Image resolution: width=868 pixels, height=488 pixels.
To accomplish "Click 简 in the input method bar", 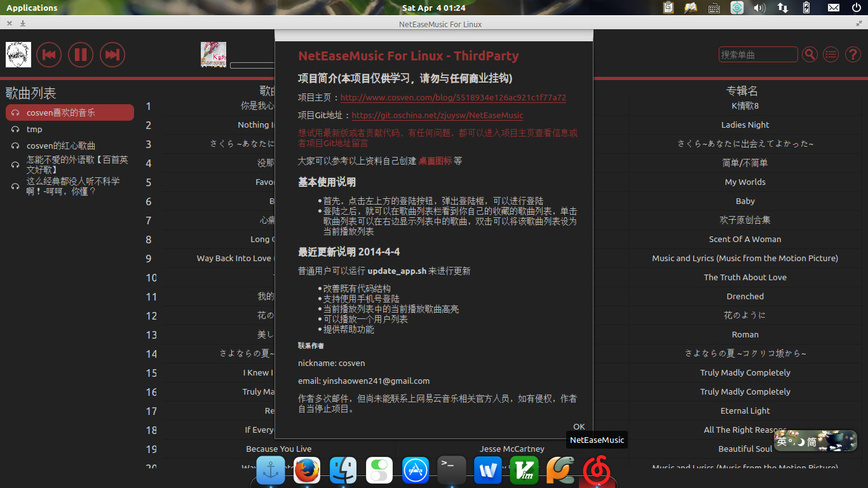I will [x=812, y=442].
